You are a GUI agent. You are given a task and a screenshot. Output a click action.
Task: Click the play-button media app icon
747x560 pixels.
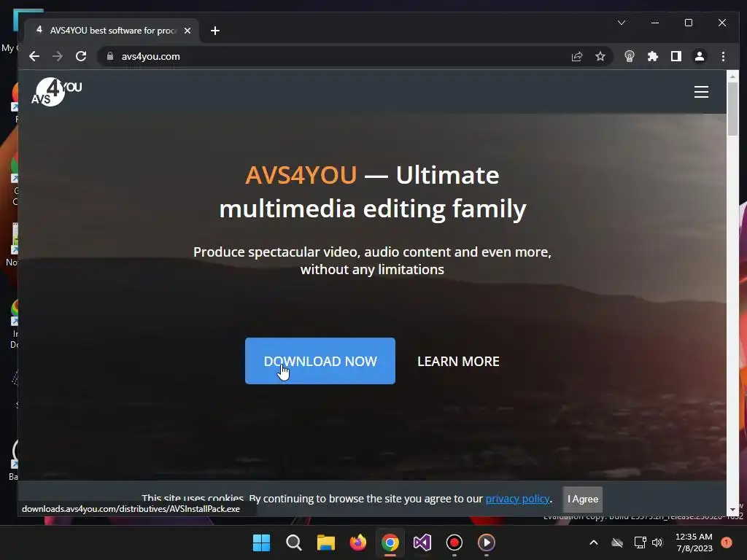pyautogui.click(x=487, y=542)
